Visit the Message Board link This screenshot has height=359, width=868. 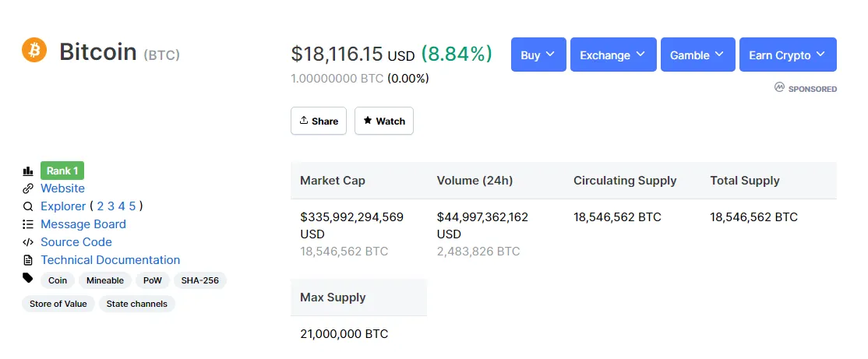point(83,224)
